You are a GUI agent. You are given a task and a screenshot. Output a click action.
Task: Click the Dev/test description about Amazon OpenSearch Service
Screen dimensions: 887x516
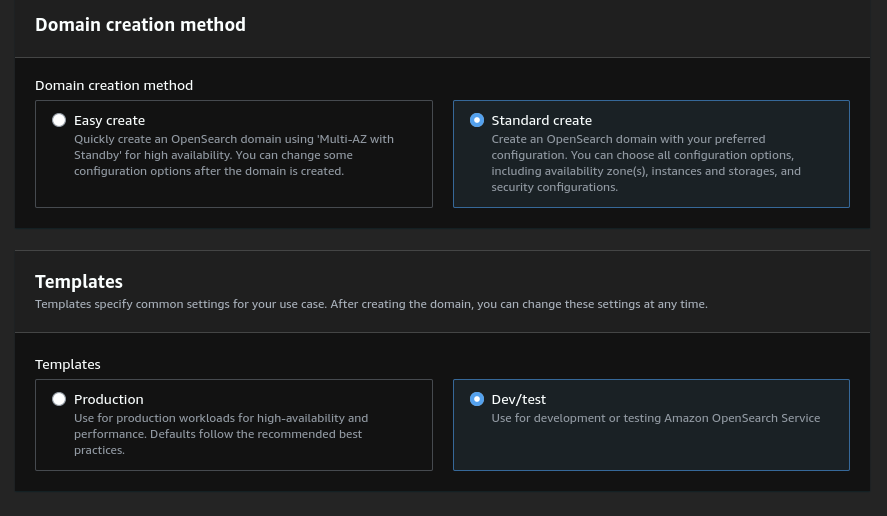656,418
